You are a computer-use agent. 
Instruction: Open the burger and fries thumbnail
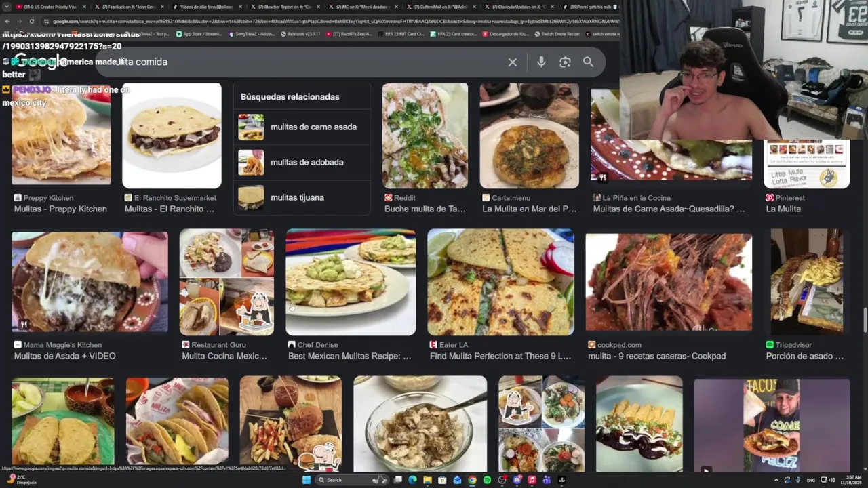(291, 424)
